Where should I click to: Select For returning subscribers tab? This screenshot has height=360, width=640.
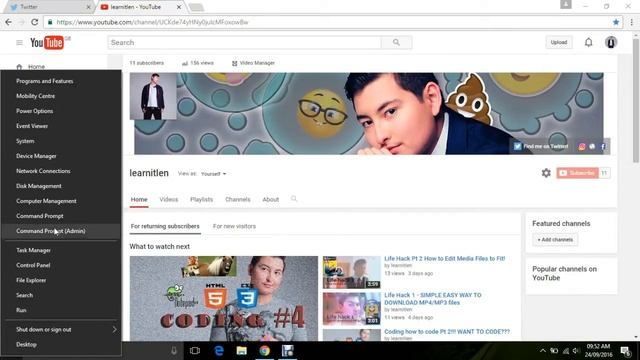[x=165, y=226]
